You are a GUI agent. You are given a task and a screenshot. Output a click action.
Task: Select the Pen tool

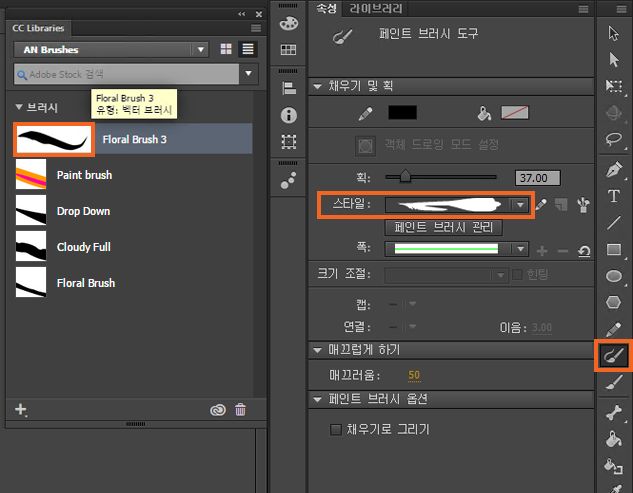(614, 169)
